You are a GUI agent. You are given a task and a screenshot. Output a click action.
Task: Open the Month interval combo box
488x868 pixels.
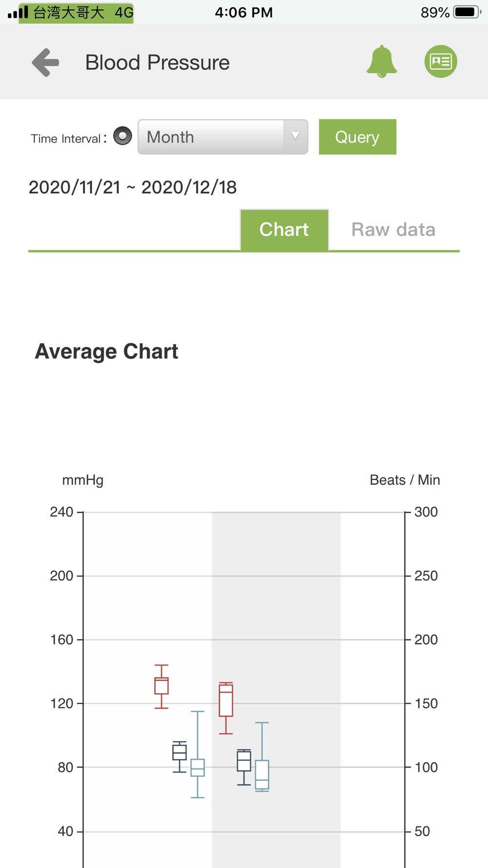coord(223,137)
